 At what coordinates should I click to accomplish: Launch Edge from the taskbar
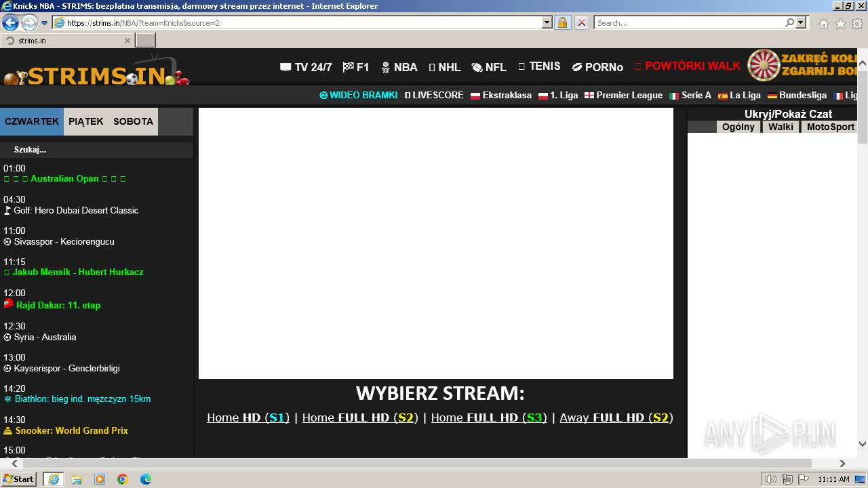coord(145,479)
